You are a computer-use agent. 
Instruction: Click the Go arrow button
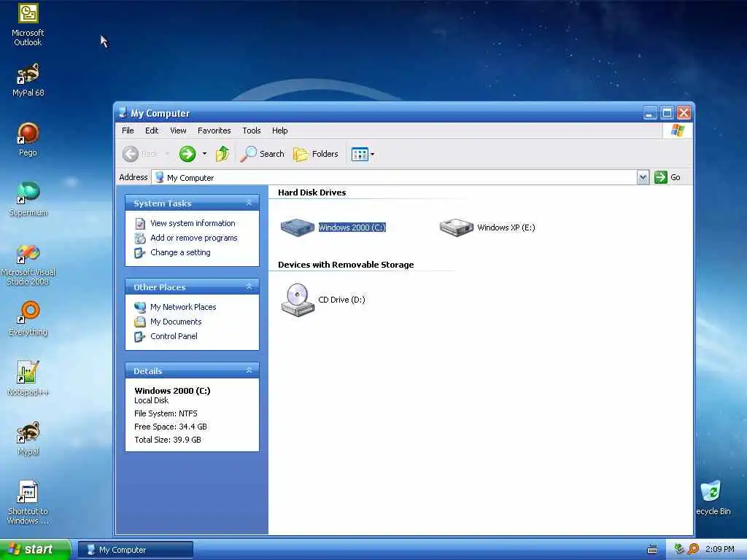coord(661,177)
